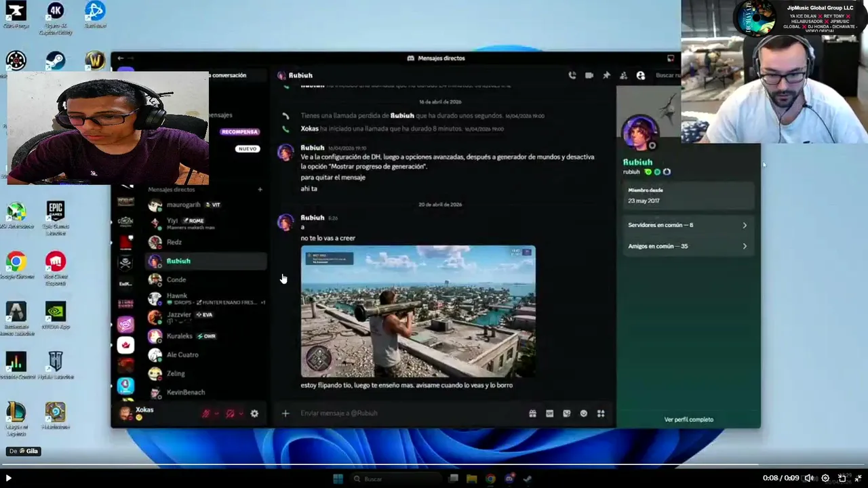Open the KevinBenach direct message

coord(205,392)
